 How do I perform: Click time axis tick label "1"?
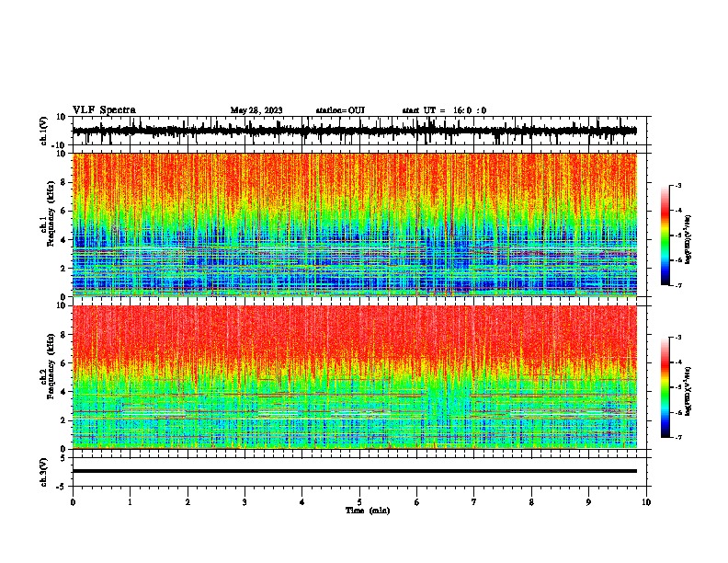[130, 501]
